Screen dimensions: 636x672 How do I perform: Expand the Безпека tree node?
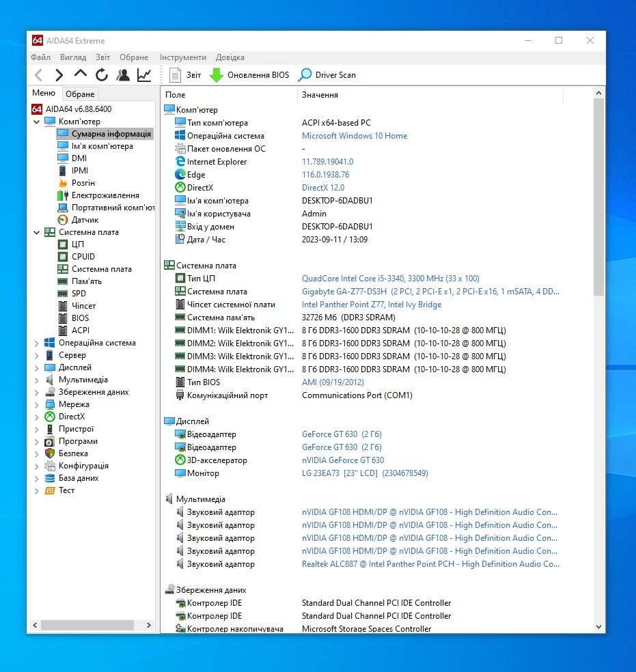pos(37,454)
